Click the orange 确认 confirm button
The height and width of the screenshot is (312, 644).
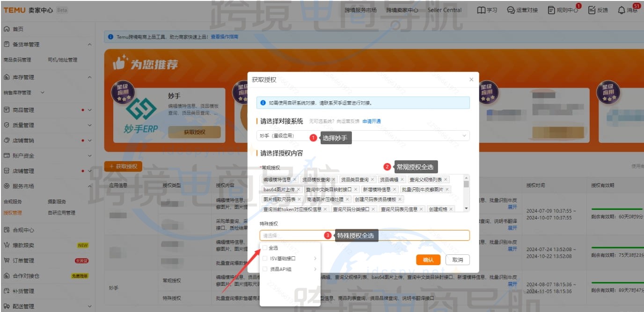tap(427, 259)
